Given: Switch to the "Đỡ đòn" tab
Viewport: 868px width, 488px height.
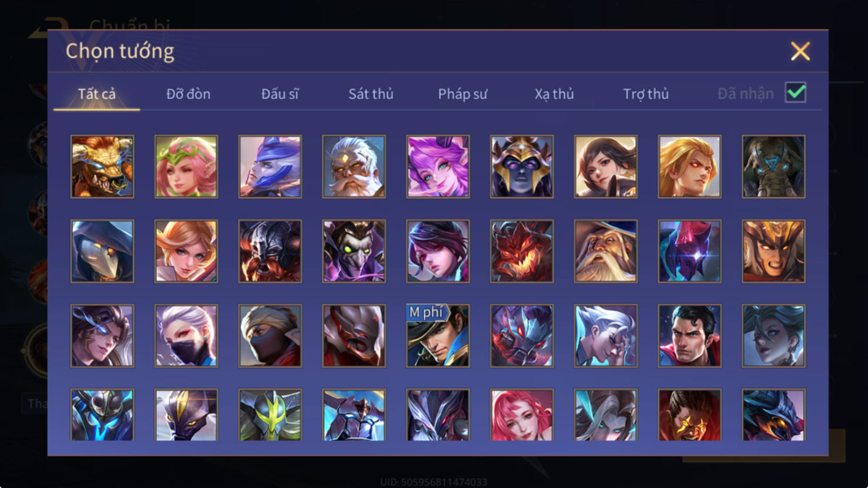Looking at the screenshot, I should (x=188, y=94).
